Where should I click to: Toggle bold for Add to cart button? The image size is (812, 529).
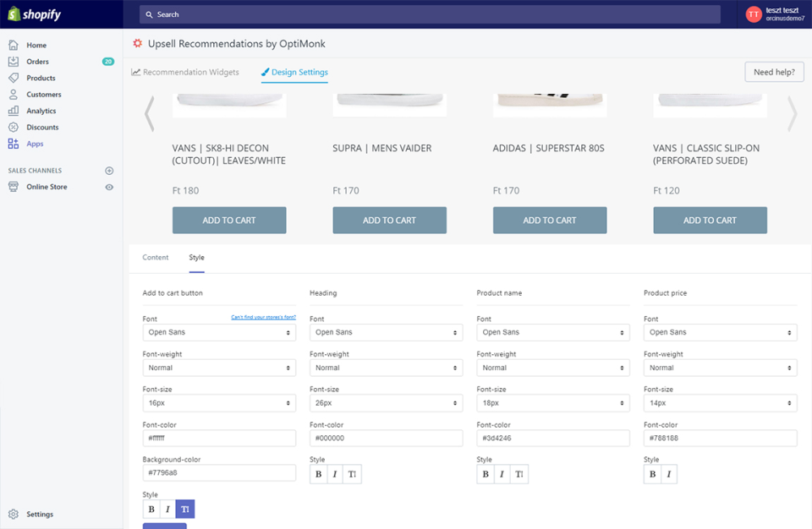(x=151, y=510)
